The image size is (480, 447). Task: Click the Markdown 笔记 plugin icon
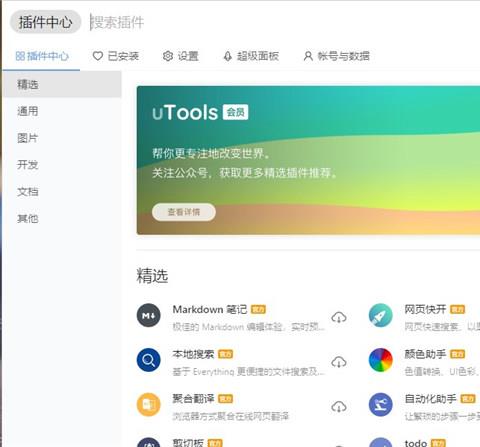[149, 315]
